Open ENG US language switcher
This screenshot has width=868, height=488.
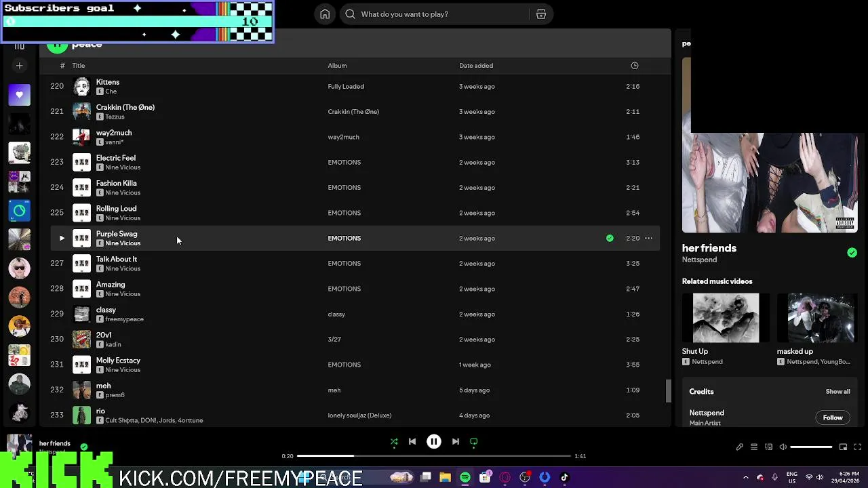792,478
